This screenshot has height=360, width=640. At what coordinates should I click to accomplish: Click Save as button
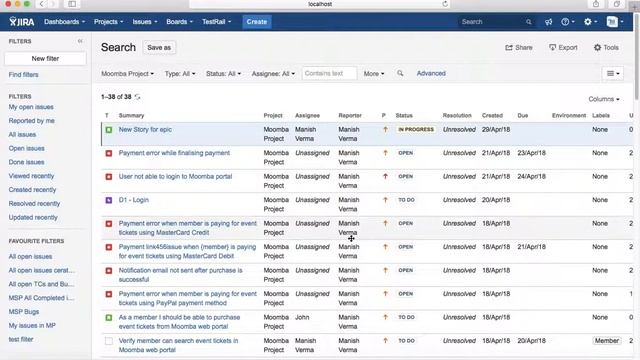159,48
